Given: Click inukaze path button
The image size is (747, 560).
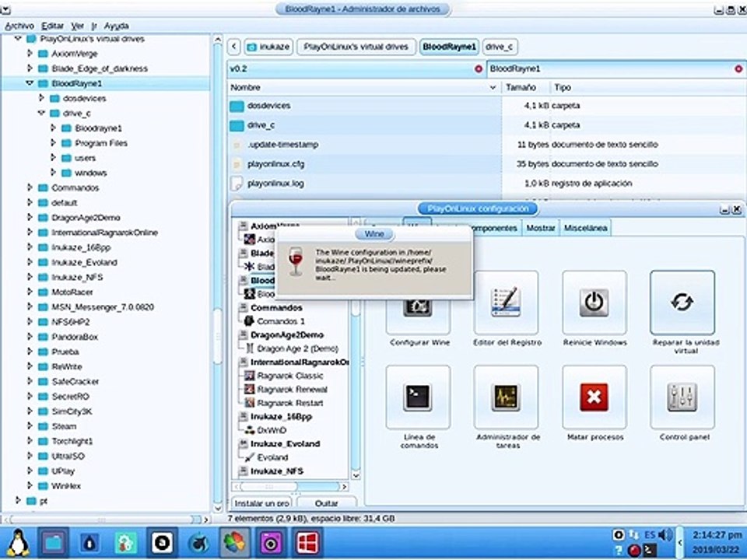Looking at the screenshot, I should [268, 47].
